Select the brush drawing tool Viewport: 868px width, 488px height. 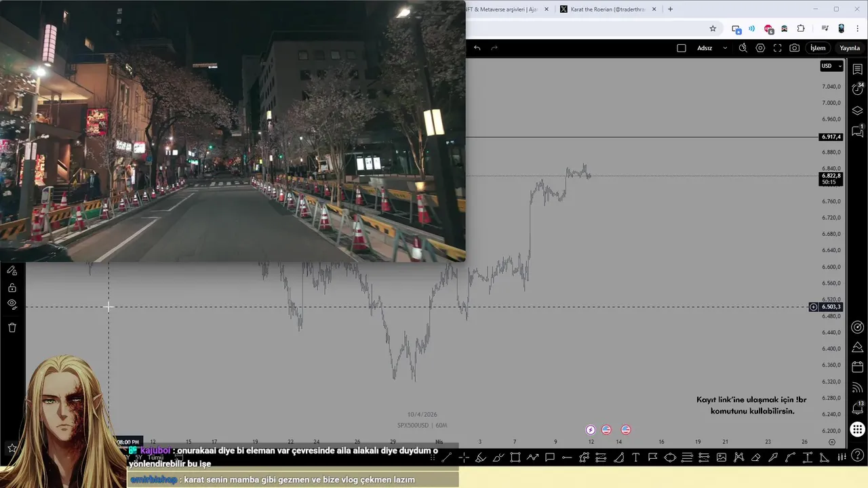tap(498, 457)
